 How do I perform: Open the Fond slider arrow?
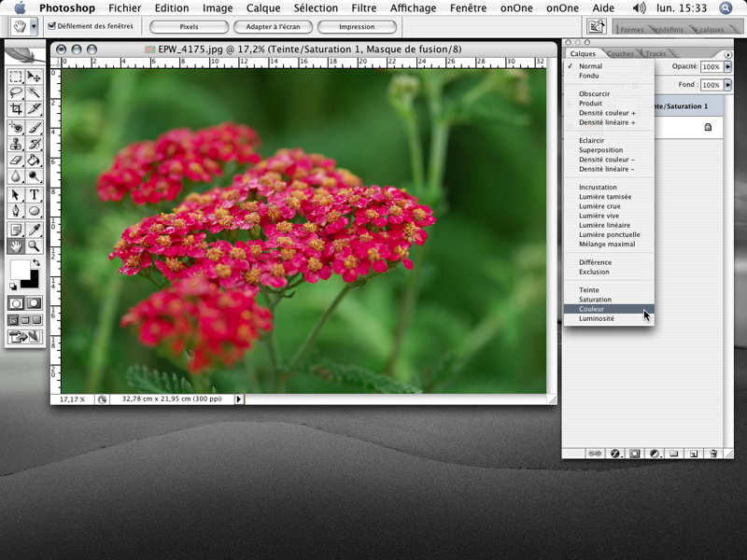727,85
